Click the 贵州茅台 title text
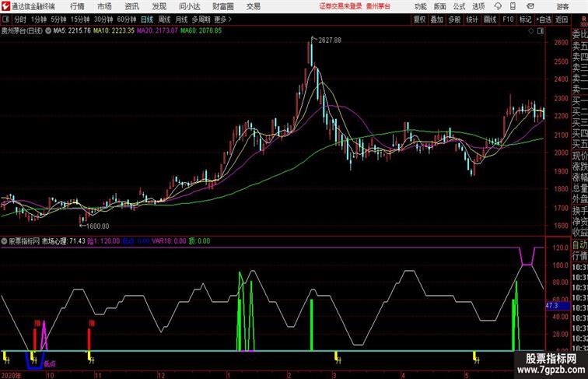The height and width of the screenshot is (379, 588). (378, 6)
